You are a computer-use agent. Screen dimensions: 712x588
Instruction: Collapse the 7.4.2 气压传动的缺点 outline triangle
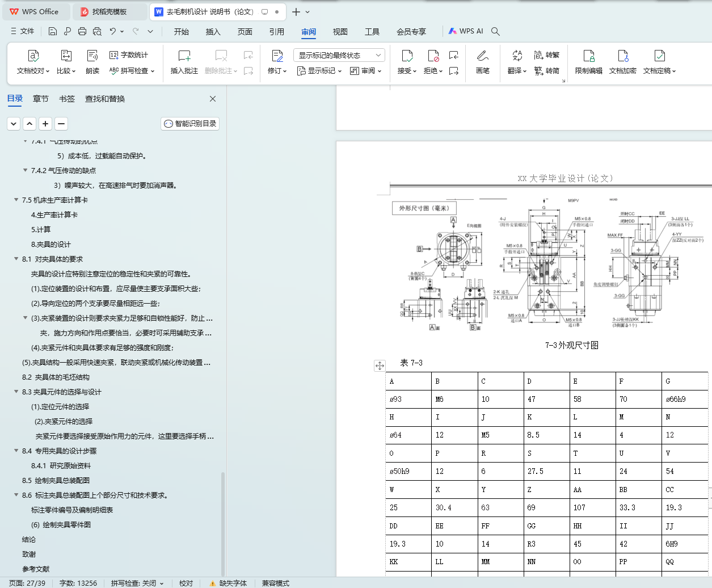coord(25,170)
